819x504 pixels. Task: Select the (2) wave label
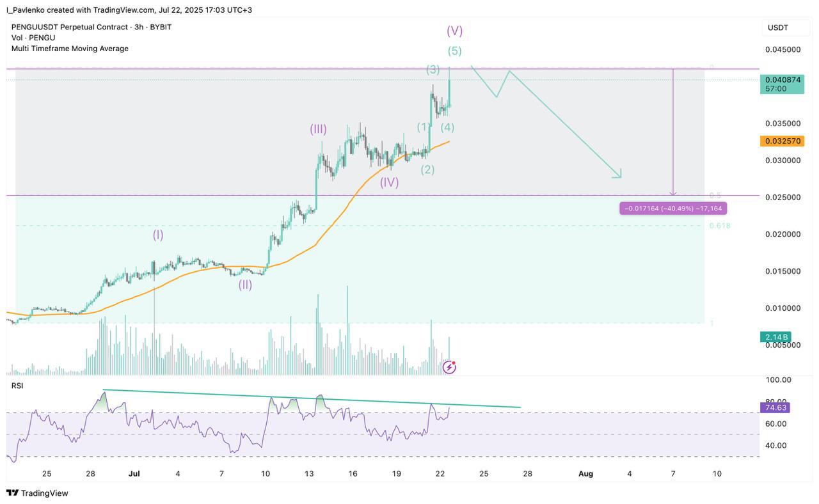[427, 169]
